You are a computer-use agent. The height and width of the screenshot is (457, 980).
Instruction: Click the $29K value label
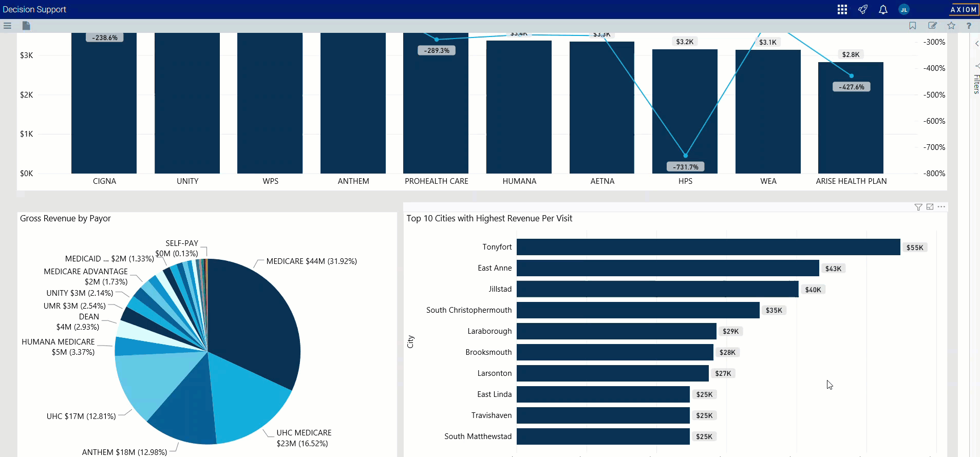(x=730, y=331)
